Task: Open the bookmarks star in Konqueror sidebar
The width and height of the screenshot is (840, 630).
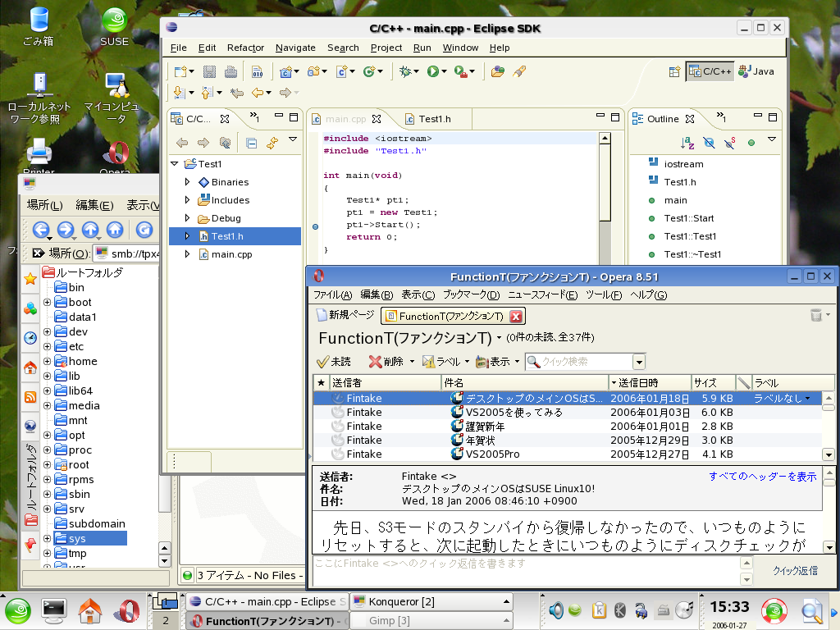Action: pyautogui.click(x=30, y=279)
